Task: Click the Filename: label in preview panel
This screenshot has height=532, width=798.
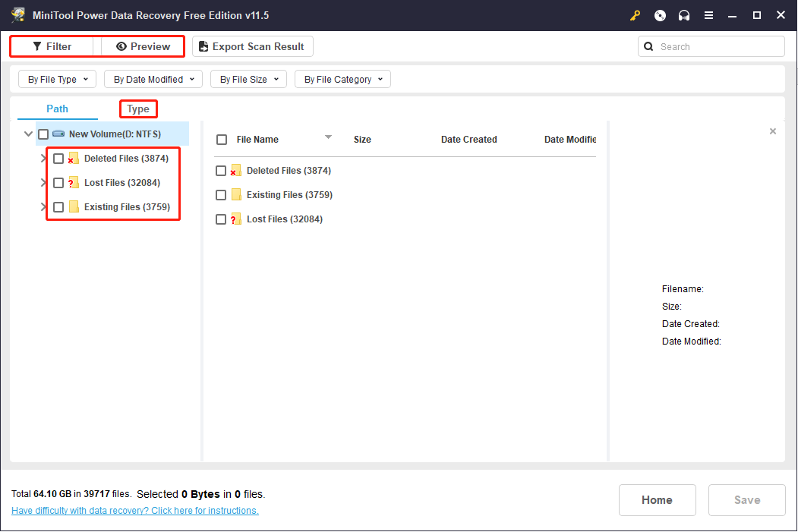Action: tap(683, 289)
